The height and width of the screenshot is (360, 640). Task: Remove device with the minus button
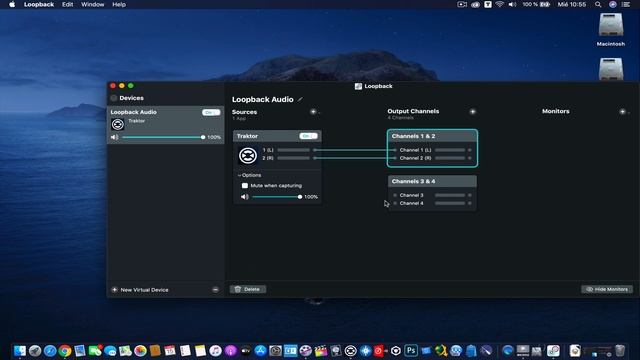coord(215,290)
